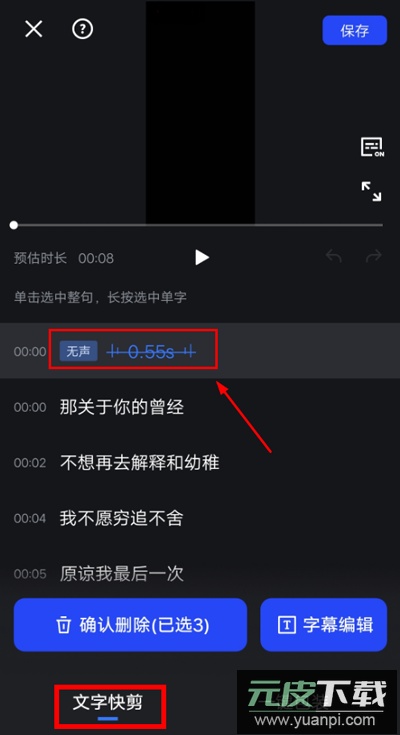Close the editor with the X icon
This screenshot has width=400, height=735.
[34, 29]
